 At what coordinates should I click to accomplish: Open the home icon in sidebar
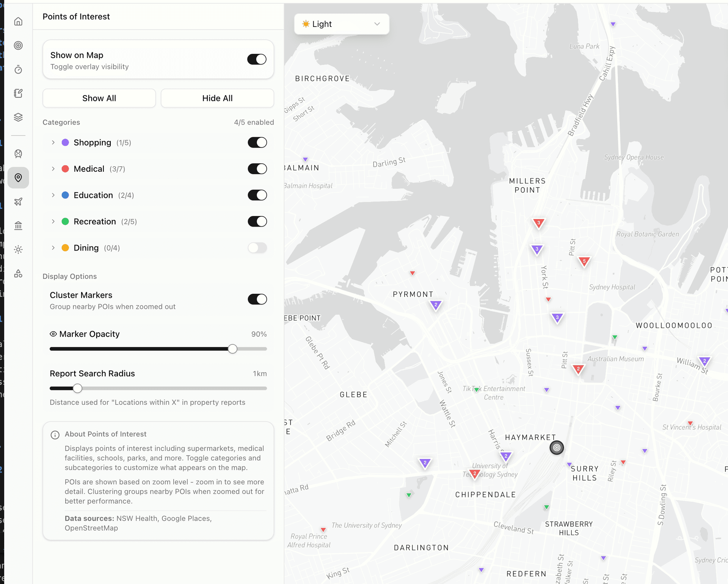click(x=18, y=22)
